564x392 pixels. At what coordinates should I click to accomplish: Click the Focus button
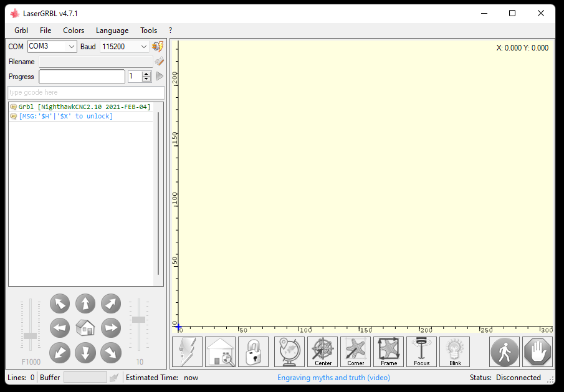pyautogui.click(x=421, y=351)
